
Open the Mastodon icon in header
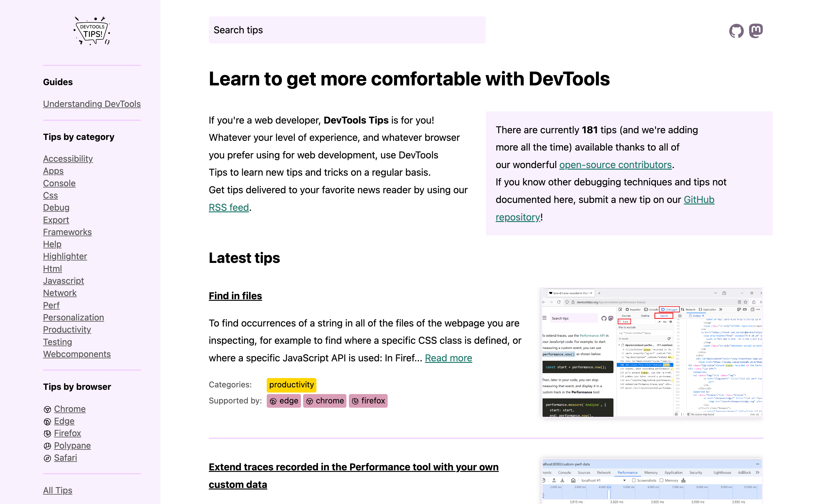pos(756,31)
